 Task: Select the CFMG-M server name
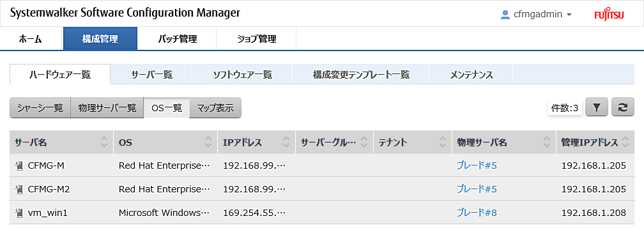click(x=46, y=165)
